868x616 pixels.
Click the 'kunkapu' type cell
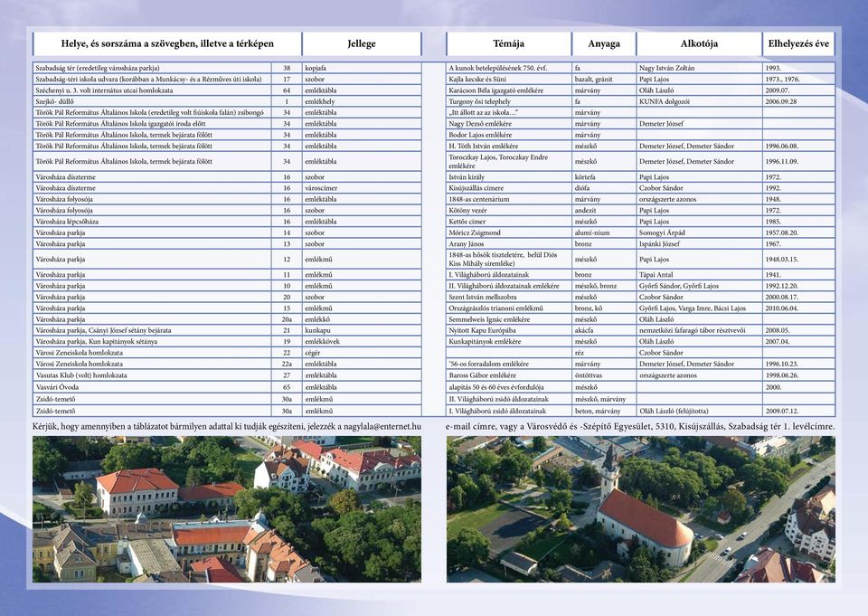pyautogui.click(x=362, y=330)
